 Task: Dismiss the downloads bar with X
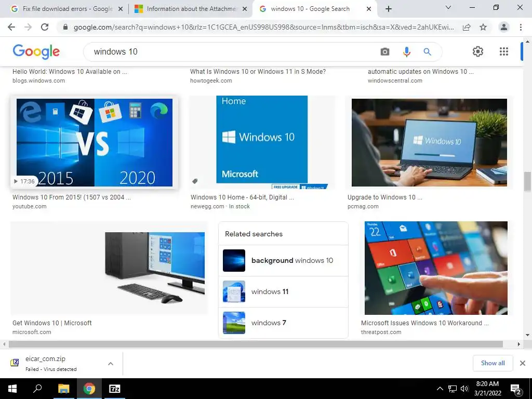[523, 363]
